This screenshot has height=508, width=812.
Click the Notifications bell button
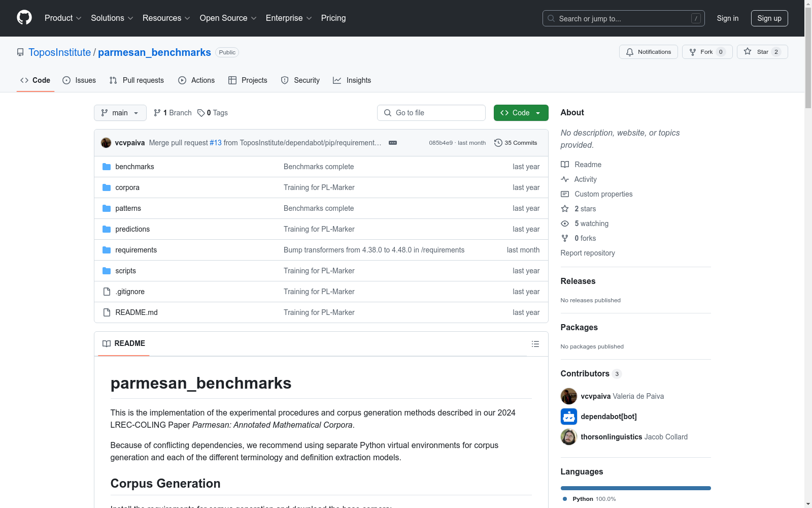(648, 52)
